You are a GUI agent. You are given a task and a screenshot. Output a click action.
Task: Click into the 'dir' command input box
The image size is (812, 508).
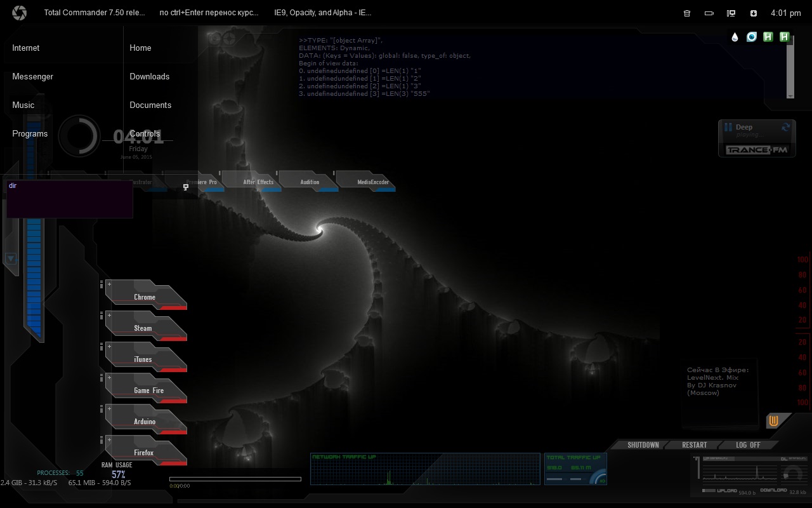pyautogui.click(x=70, y=199)
